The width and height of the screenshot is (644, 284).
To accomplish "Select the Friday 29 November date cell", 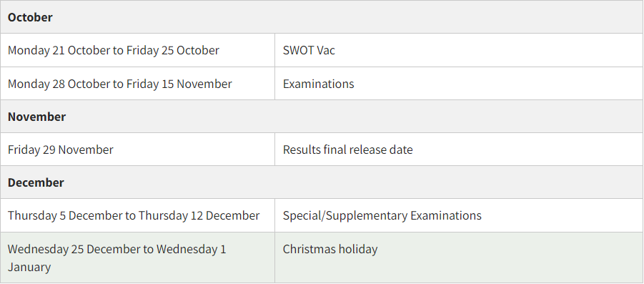I will (137, 150).
